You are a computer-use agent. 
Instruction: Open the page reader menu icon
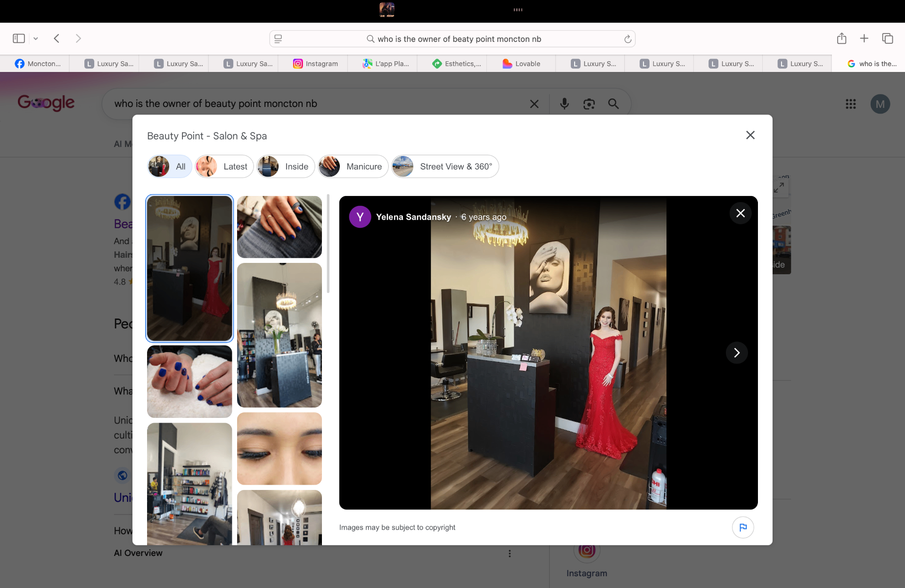pyautogui.click(x=278, y=39)
